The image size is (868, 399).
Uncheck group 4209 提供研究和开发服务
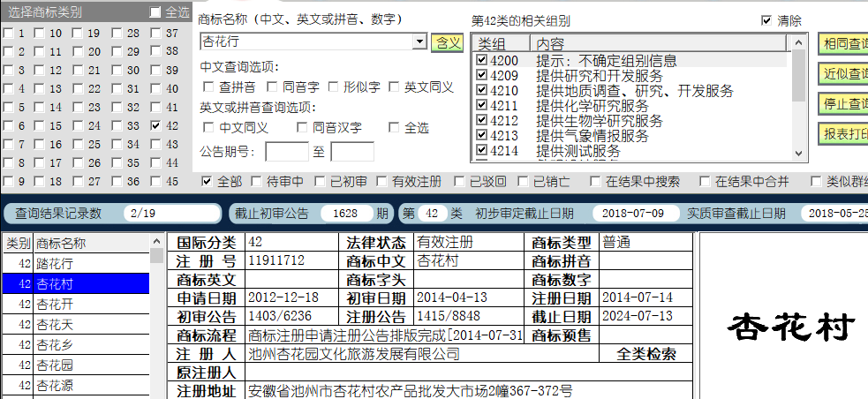click(481, 76)
